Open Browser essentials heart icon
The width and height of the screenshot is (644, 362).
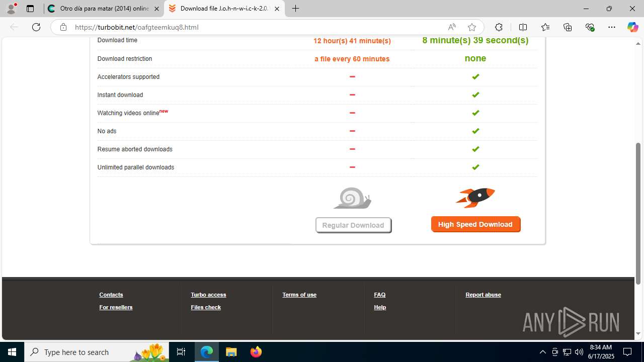pos(590,27)
